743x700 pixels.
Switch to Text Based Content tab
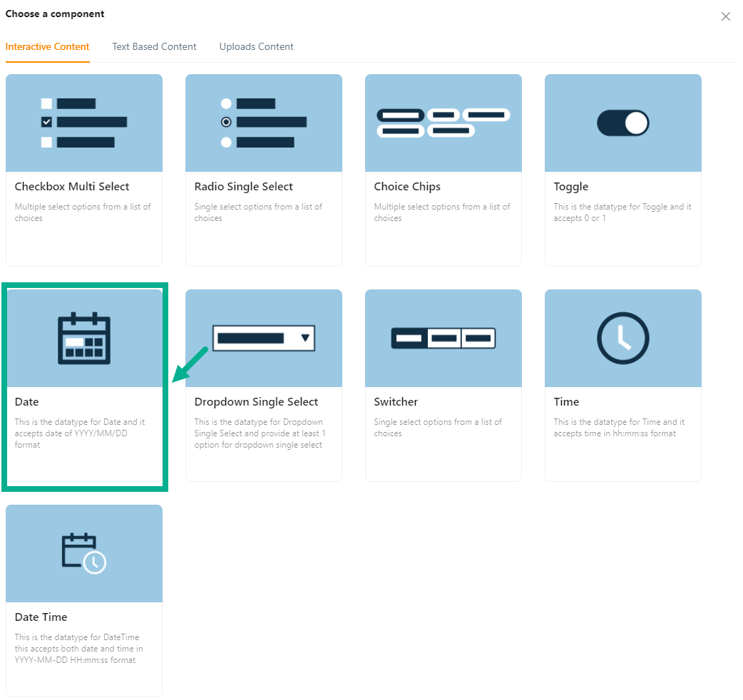click(x=154, y=47)
